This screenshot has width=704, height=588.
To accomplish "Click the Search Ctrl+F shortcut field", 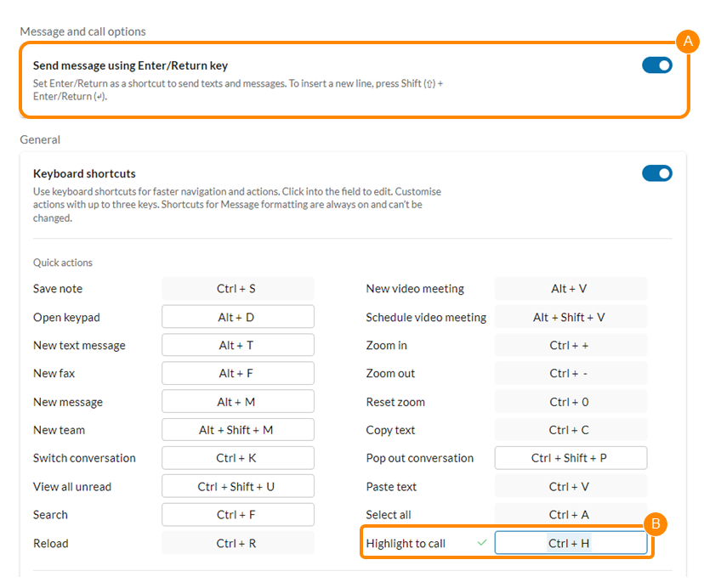I will (237, 514).
